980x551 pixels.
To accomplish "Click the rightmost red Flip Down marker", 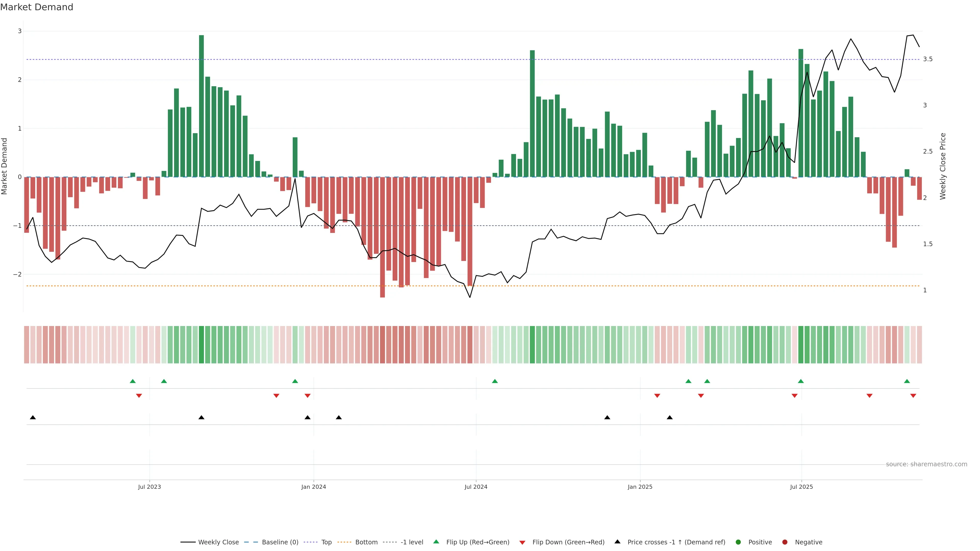I will [x=913, y=396].
